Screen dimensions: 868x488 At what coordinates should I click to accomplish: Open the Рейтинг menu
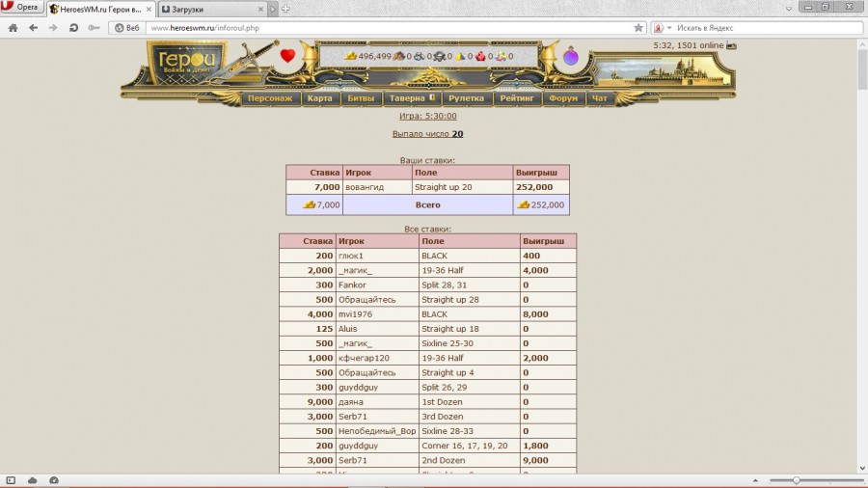[517, 98]
